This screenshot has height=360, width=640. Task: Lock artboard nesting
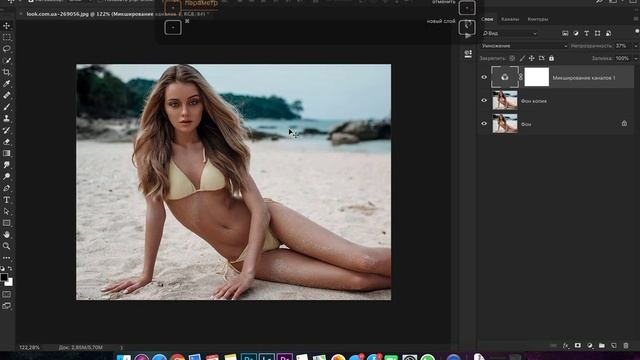542,58
